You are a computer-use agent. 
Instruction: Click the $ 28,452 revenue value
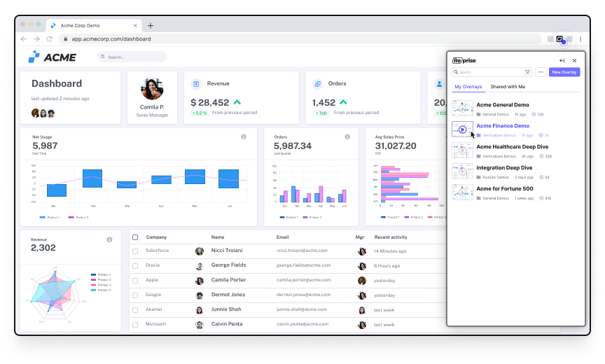coord(209,103)
